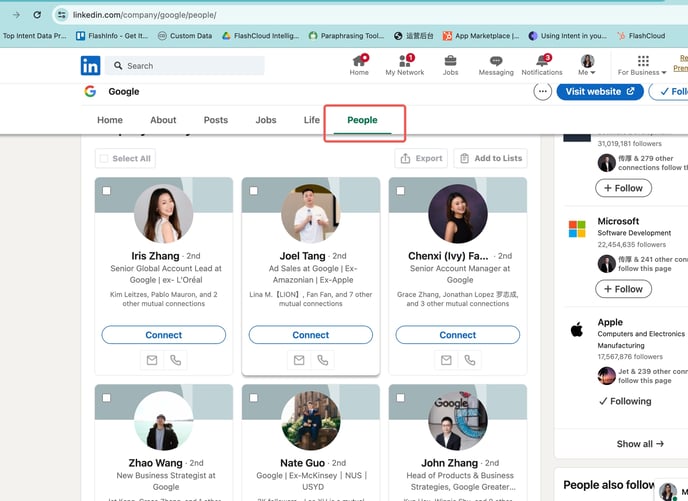Click Following under Apple
This screenshot has height=501, width=688.
coord(625,401)
